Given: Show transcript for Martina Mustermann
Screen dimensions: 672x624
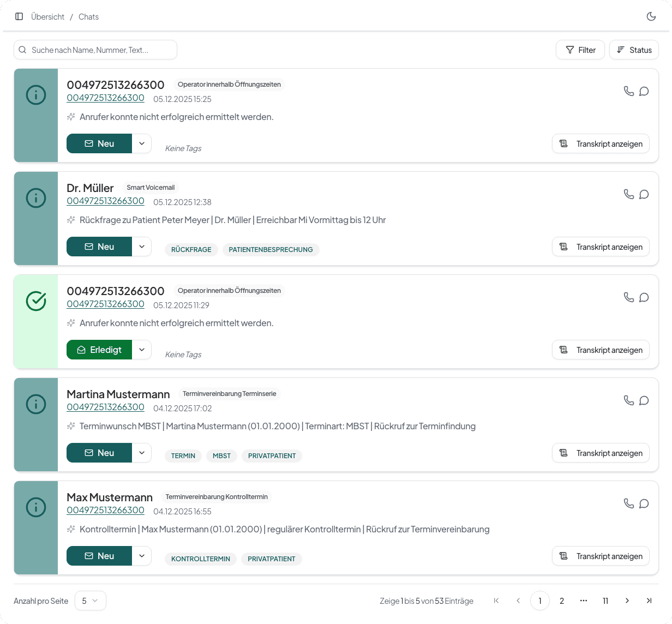Looking at the screenshot, I should pyautogui.click(x=601, y=453).
